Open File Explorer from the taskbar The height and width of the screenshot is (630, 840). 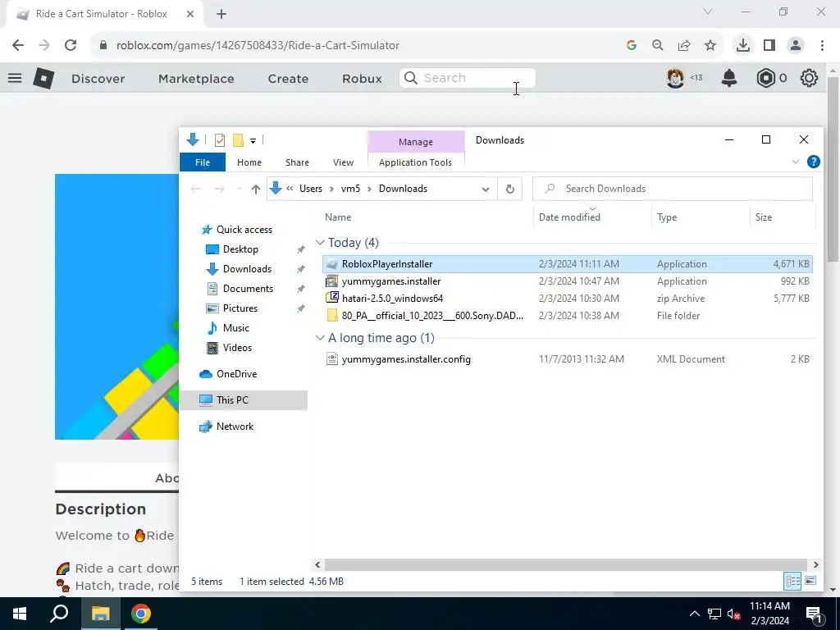click(x=100, y=614)
